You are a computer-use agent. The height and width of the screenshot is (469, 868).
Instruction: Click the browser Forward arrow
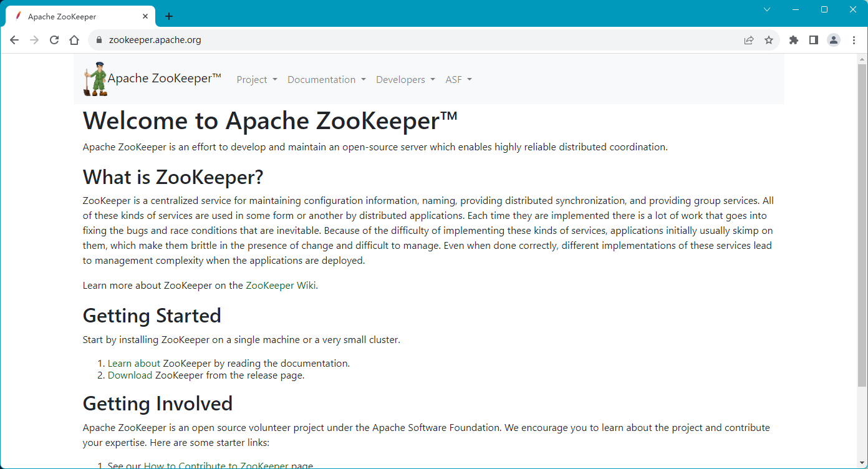34,40
